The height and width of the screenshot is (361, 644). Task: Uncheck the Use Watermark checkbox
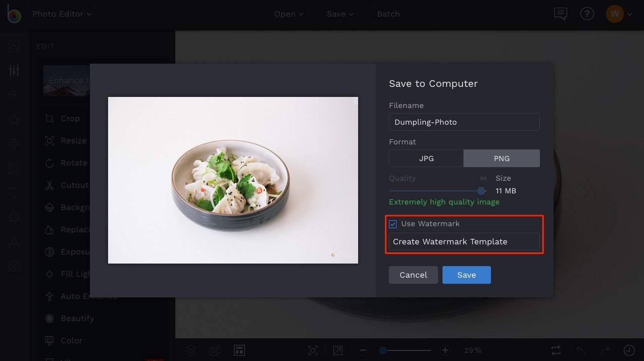pyautogui.click(x=393, y=224)
